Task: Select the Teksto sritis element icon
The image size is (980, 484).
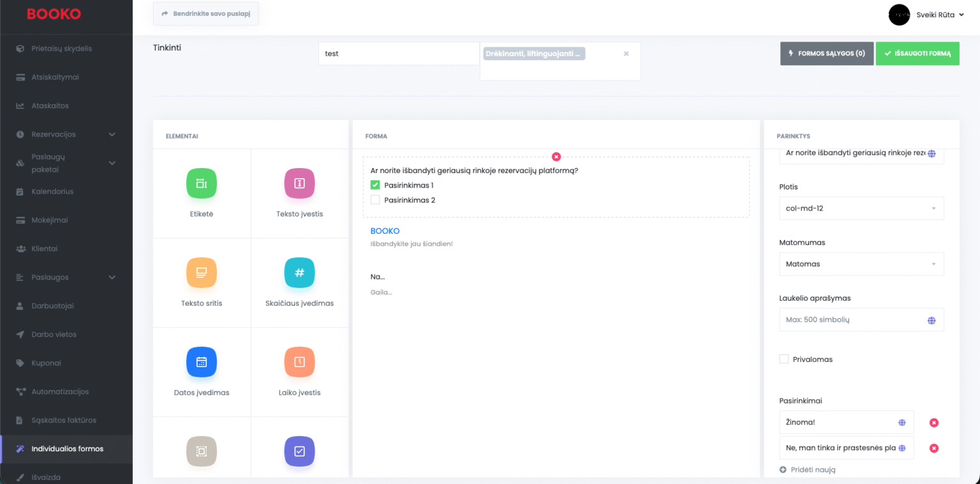Action: pos(202,273)
